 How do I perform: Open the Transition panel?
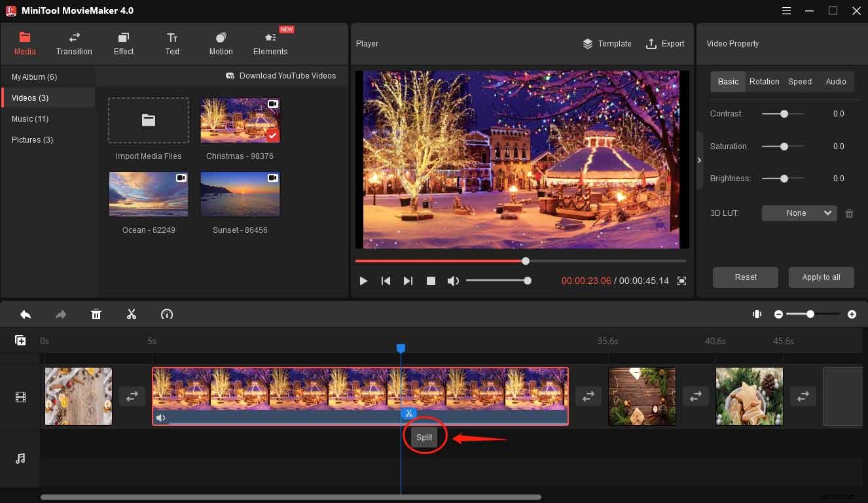pos(74,44)
